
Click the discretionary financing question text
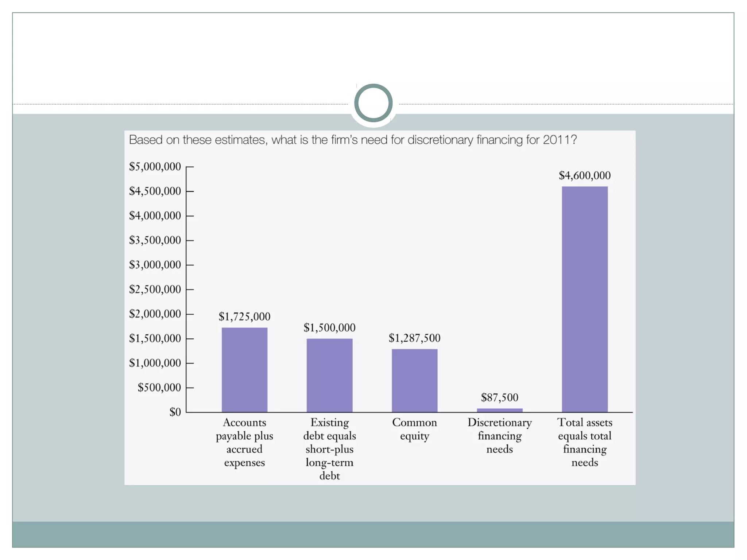353,140
